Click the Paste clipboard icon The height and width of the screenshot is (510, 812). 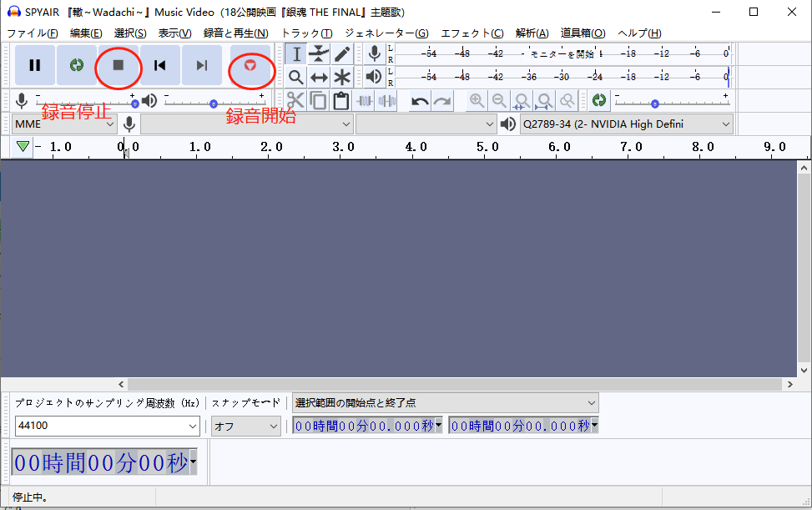pyautogui.click(x=340, y=100)
